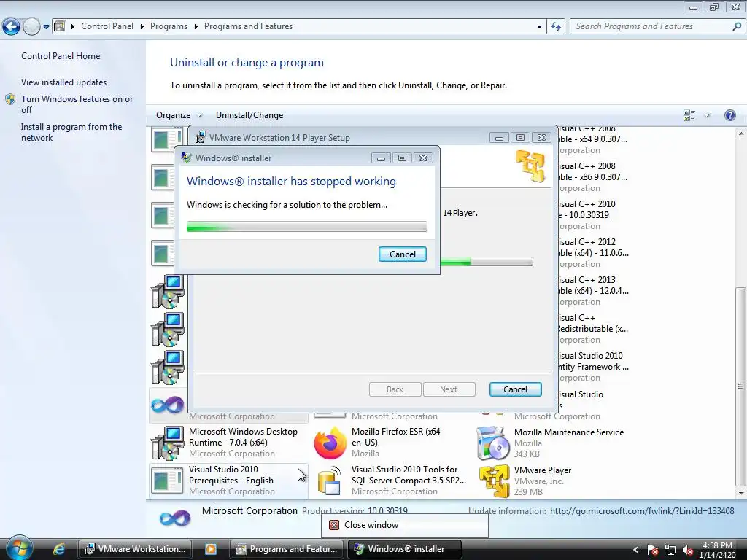Click the scroll up arrow of the list
Image resolution: width=747 pixels, height=560 pixels.
[740, 133]
